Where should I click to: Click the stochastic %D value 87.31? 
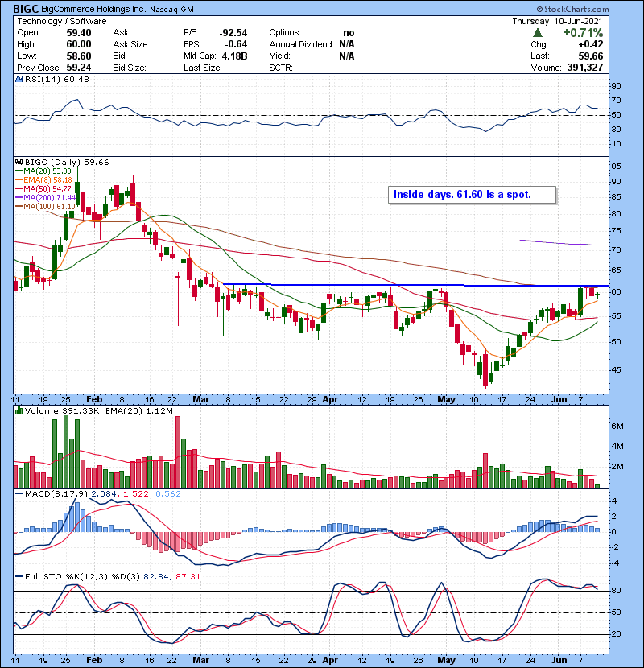pyautogui.click(x=188, y=576)
